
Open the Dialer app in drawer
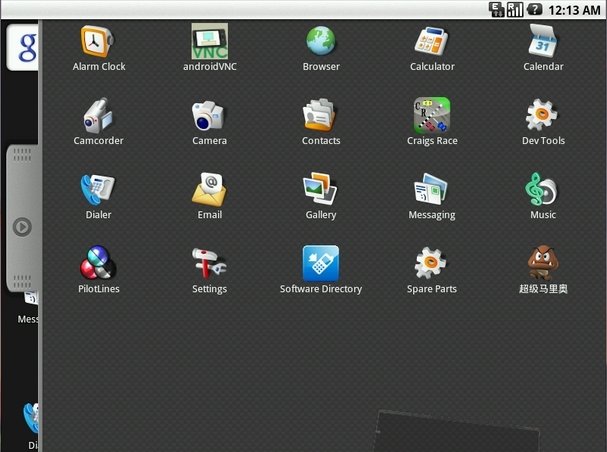pyautogui.click(x=98, y=196)
